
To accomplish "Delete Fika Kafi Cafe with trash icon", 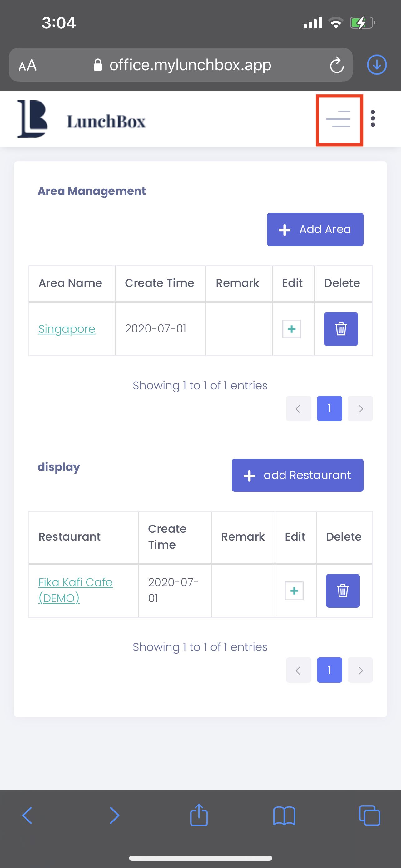I will tap(343, 591).
